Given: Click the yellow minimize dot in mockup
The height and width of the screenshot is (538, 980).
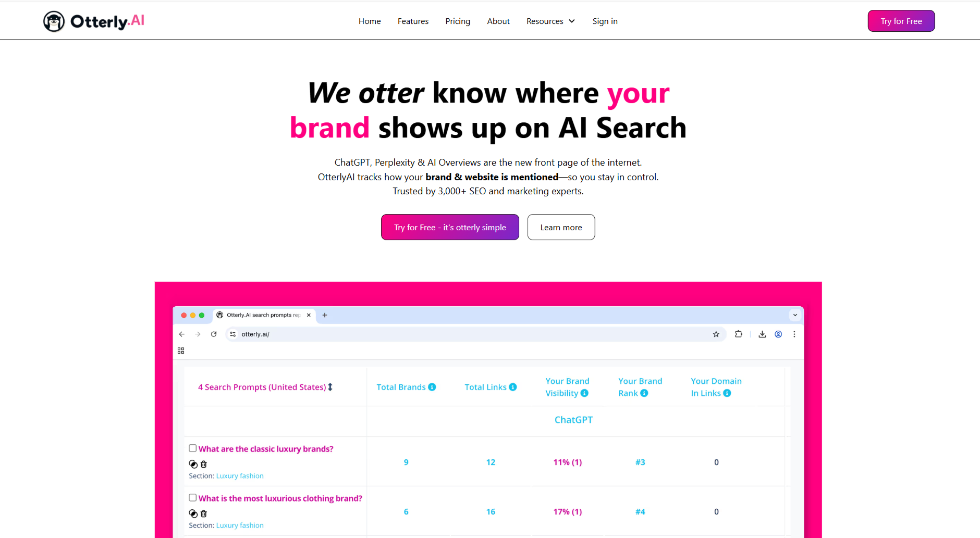Looking at the screenshot, I should [193, 315].
